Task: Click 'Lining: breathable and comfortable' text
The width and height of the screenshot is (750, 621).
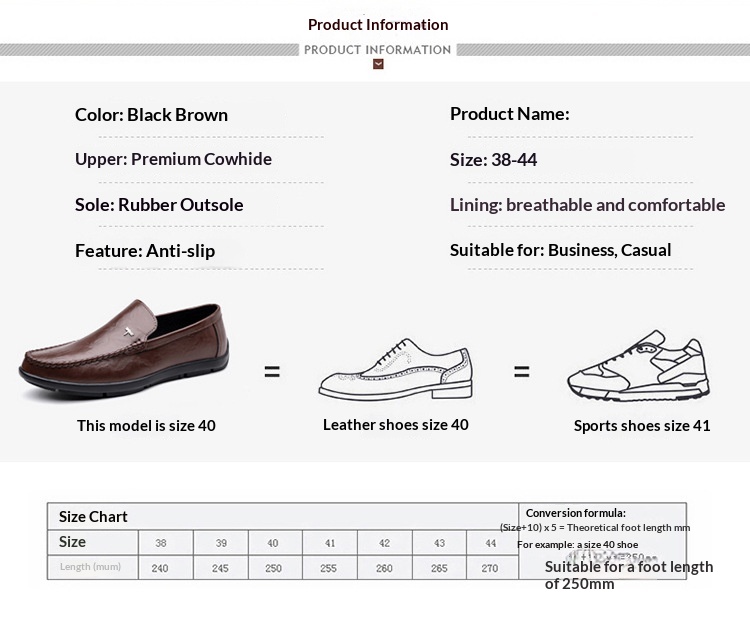Action: pos(587,205)
